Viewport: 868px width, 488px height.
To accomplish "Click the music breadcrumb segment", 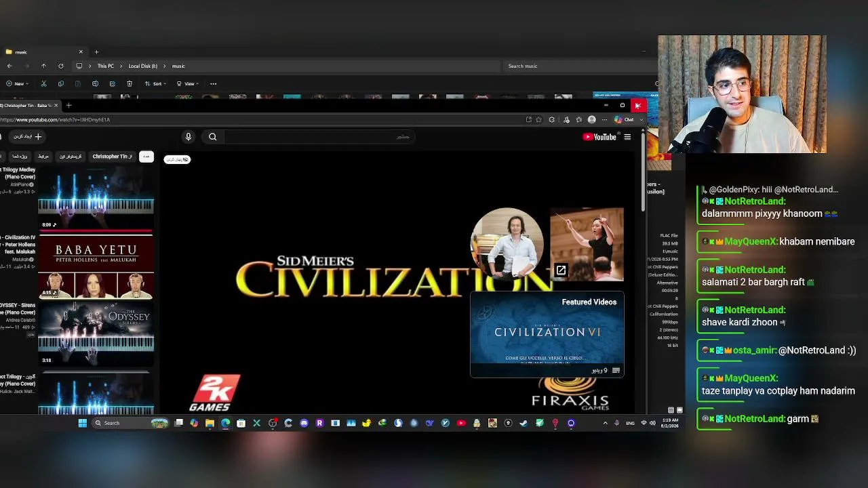I will pos(178,66).
